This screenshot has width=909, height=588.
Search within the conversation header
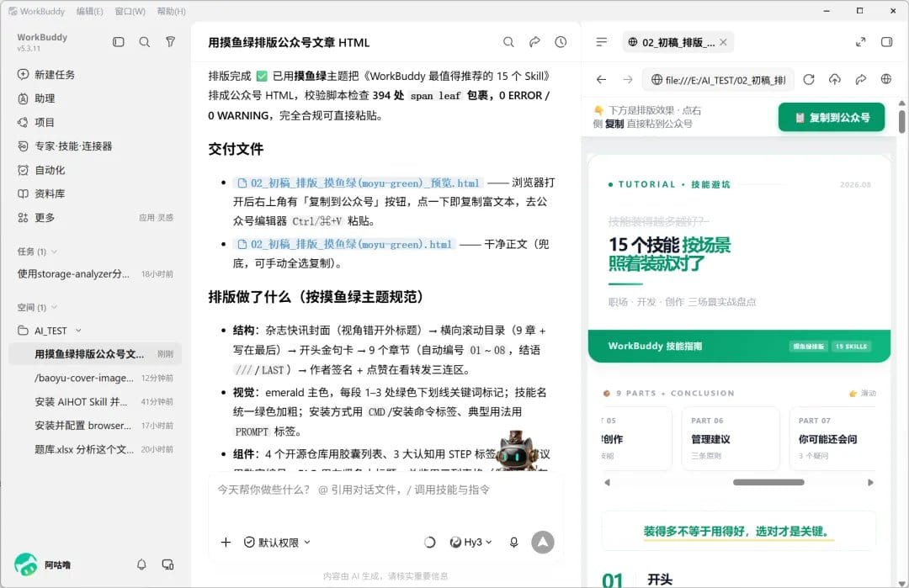click(x=508, y=42)
